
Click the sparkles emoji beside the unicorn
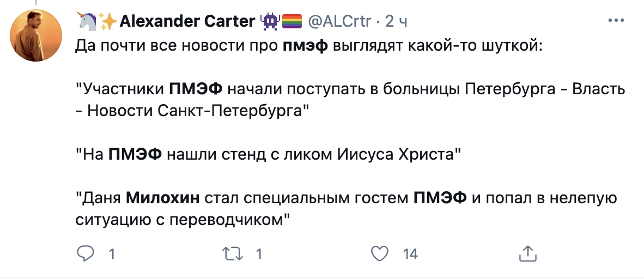pos(109,21)
